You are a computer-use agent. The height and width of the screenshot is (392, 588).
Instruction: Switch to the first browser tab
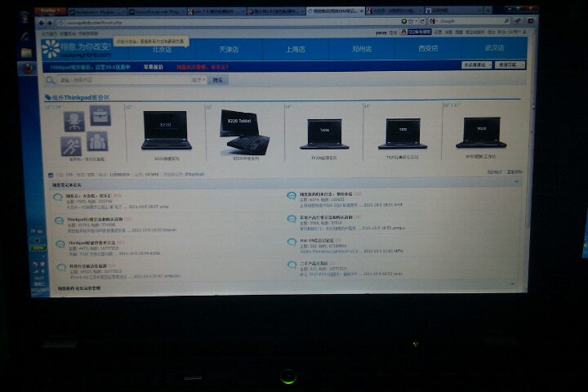click(x=97, y=11)
